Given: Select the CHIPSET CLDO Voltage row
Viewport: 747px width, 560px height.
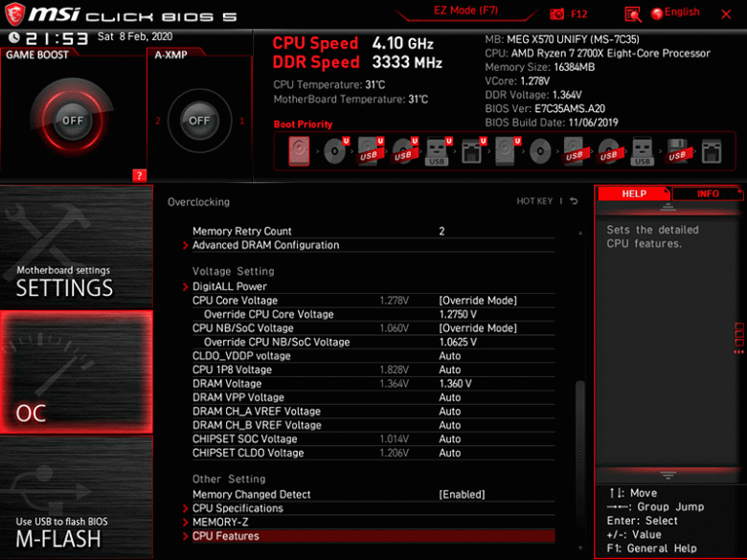Looking at the screenshot, I should click(373, 453).
